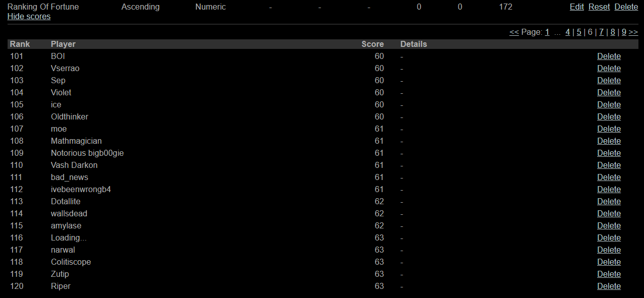Open page 5 of the scores
The height and width of the screenshot is (298, 644).
coord(579,32)
